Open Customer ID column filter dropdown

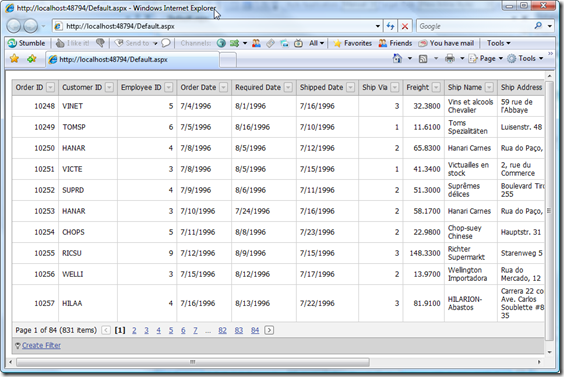tap(109, 87)
